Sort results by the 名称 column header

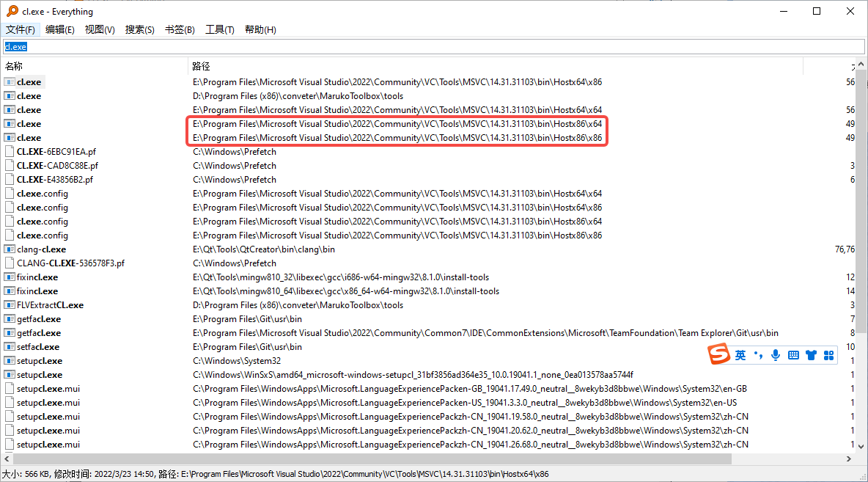coord(94,67)
